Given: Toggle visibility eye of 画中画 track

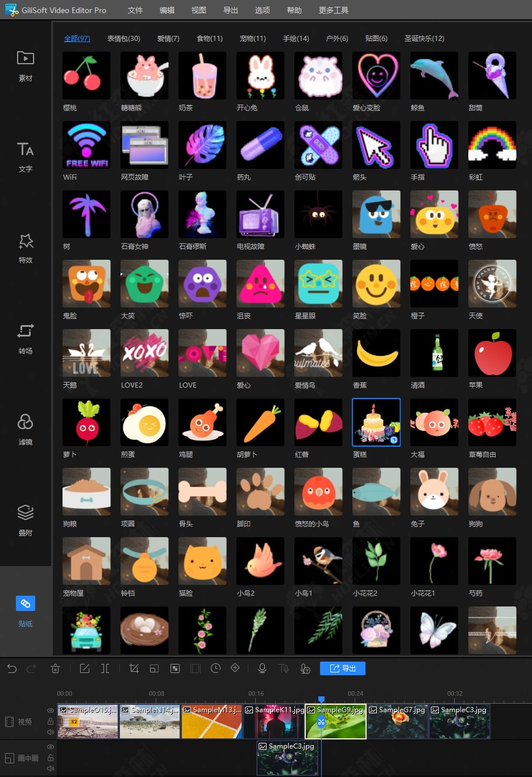Looking at the screenshot, I should [51, 747].
